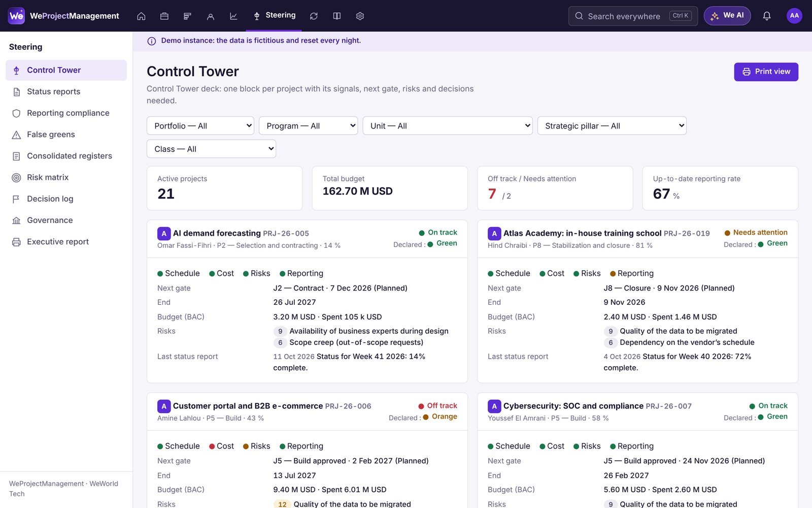Screen dimensions: 812x508
Task: Click the demo instance info icon
Action: tap(151, 41)
